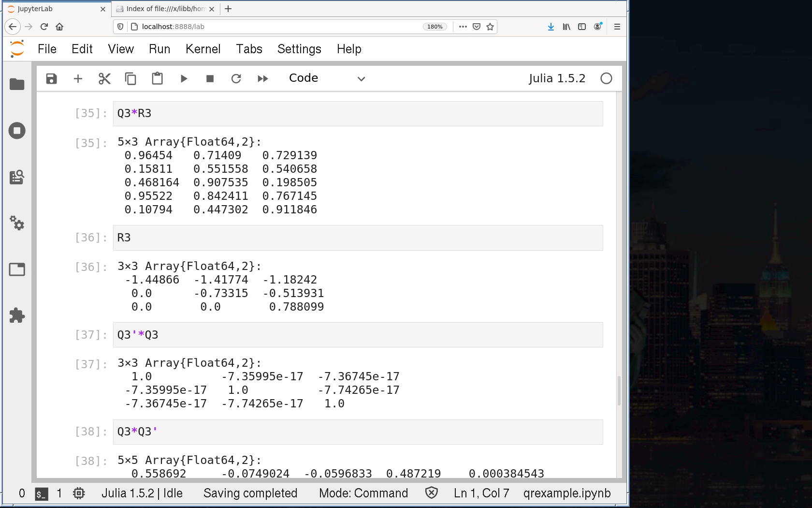Click the Ln 1, Col 7 status item
812x508 pixels.
481,493
